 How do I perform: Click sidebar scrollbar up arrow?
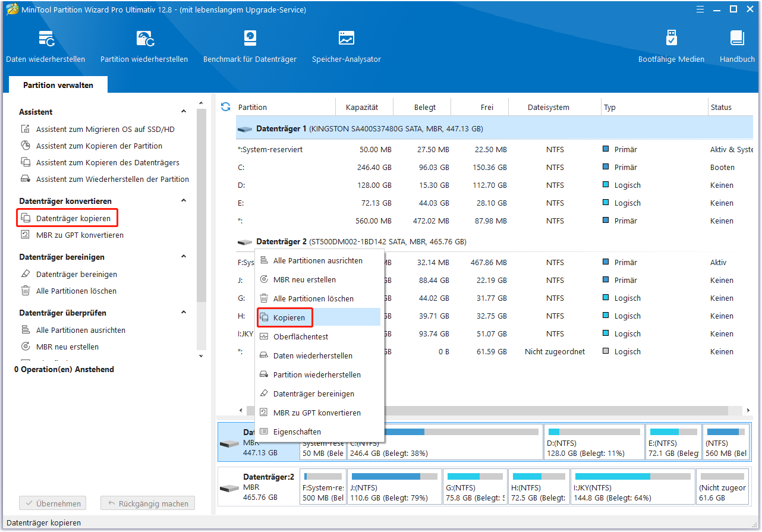coord(201,104)
